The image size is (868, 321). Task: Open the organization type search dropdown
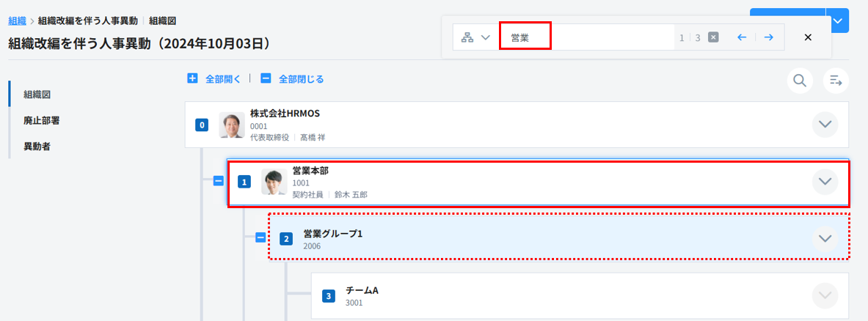pyautogui.click(x=475, y=37)
